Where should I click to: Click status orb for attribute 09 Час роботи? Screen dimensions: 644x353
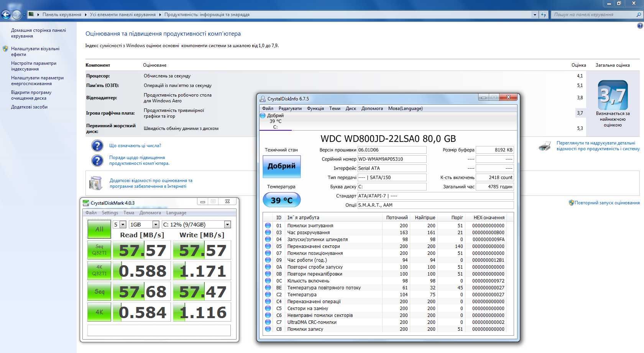[268, 260]
